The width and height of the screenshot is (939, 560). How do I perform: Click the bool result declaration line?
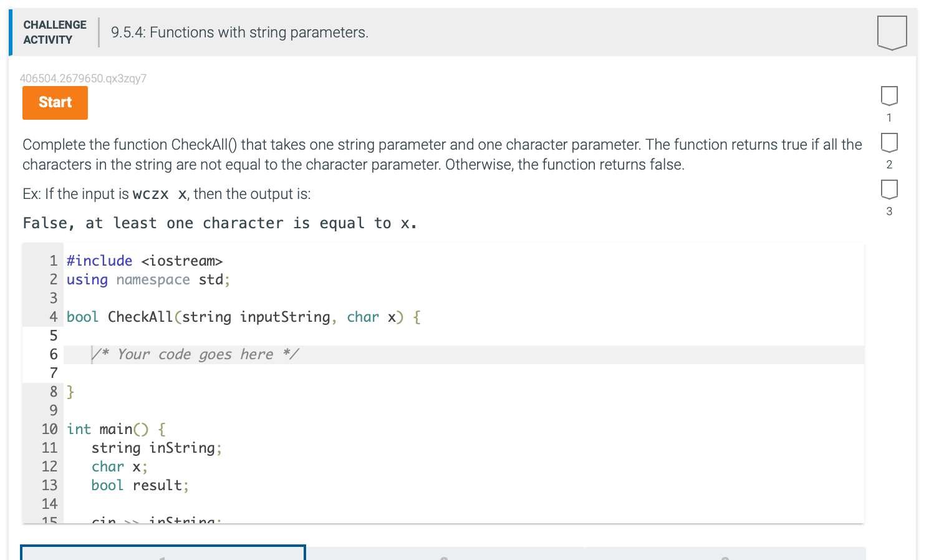tap(140, 485)
